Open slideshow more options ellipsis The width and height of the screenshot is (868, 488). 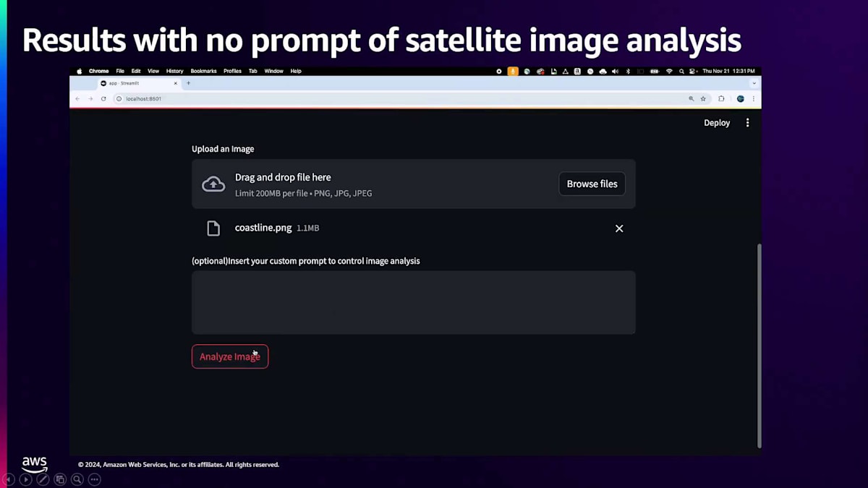(94, 479)
